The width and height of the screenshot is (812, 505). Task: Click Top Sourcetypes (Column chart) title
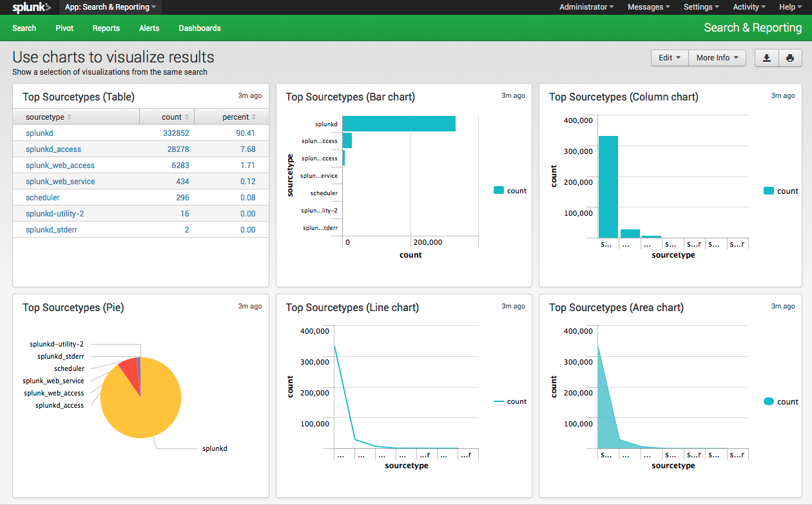pos(624,97)
